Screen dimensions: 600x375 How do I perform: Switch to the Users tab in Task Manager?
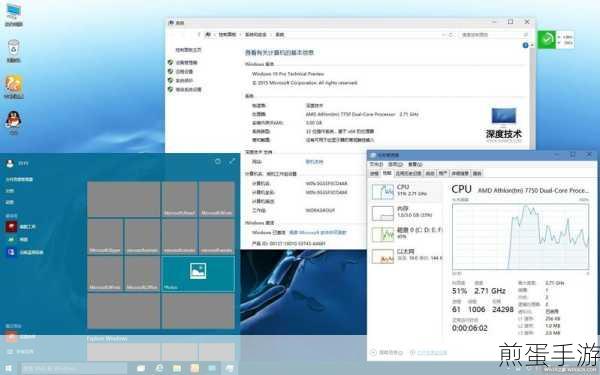[443, 173]
